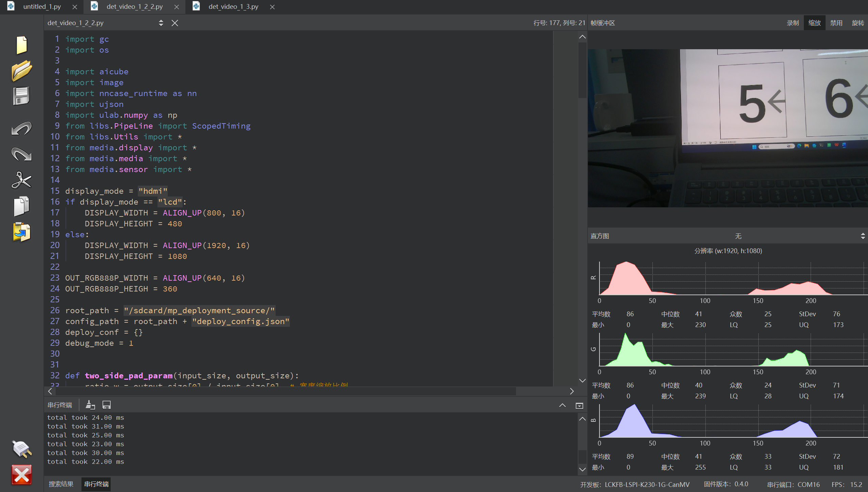This screenshot has width=868, height=492.
Task: Switch to the det_video_1_3.py tab
Action: (234, 7)
